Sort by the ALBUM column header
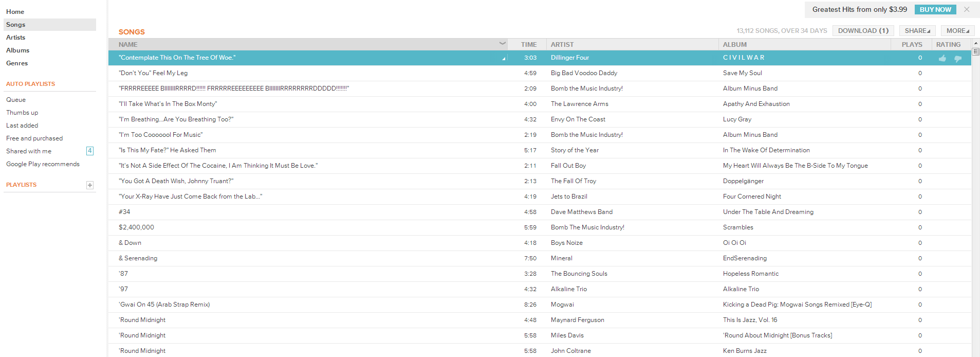Viewport: 980px width, 357px height. click(735, 45)
